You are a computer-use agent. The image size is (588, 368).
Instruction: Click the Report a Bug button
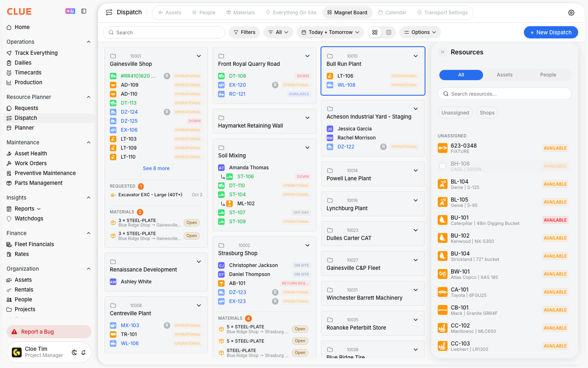(49, 332)
